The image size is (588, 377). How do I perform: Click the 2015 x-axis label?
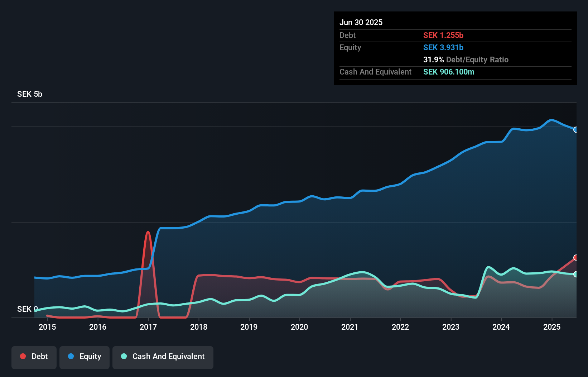pos(47,327)
